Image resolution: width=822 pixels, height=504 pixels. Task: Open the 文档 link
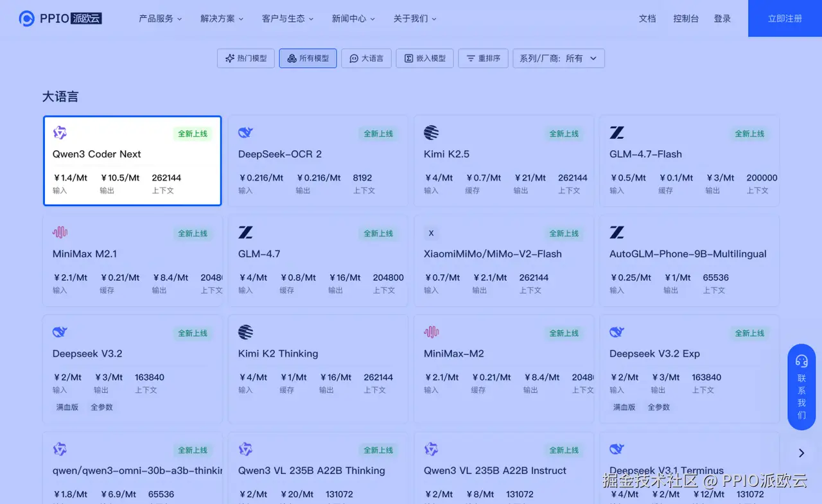647,19
